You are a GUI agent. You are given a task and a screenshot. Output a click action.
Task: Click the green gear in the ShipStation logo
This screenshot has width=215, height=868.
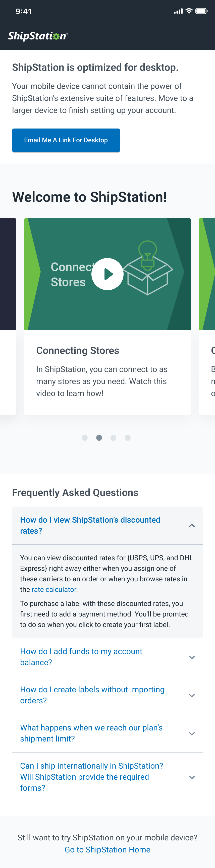point(56,36)
